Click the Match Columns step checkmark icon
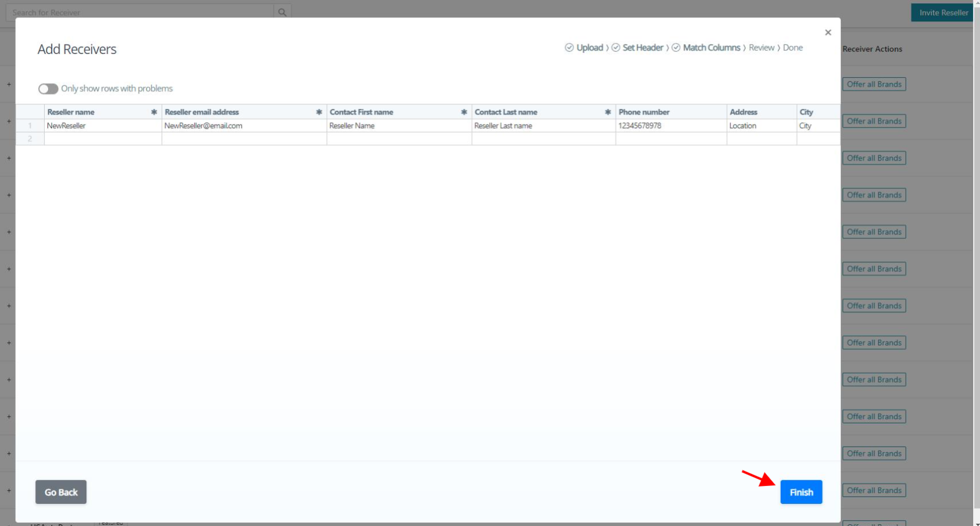980x526 pixels. coord(676,48)
